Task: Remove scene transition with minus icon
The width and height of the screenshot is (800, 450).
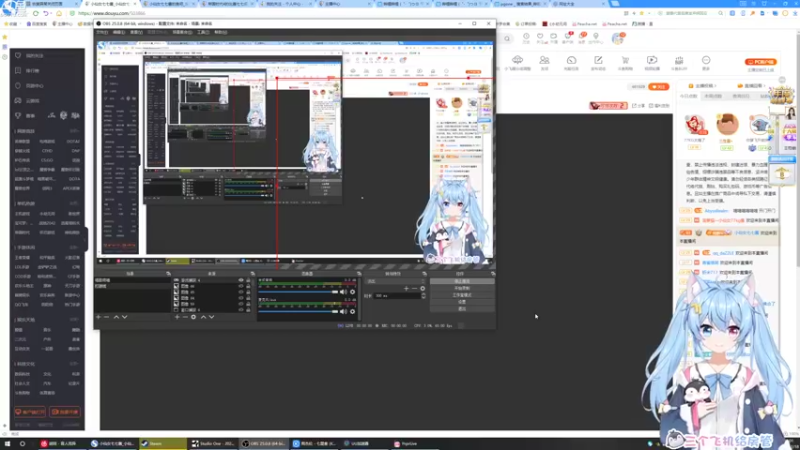Action: click(x=414, y=288)
